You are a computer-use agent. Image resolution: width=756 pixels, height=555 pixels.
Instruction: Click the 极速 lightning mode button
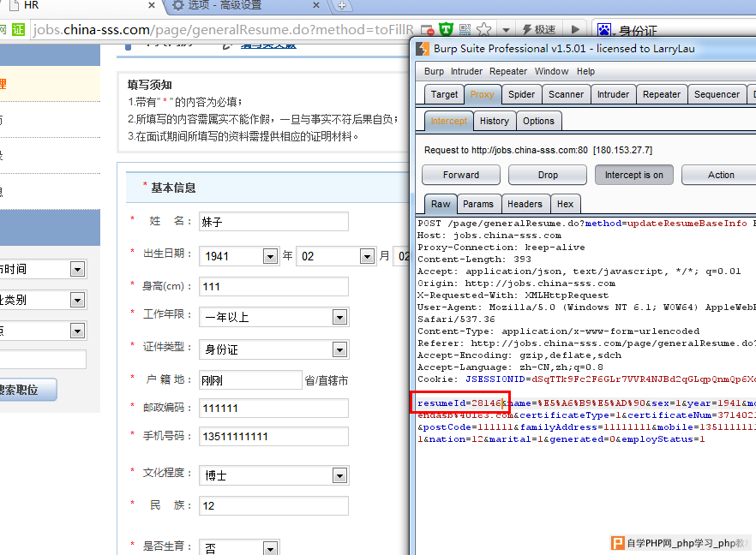point(539,30)
